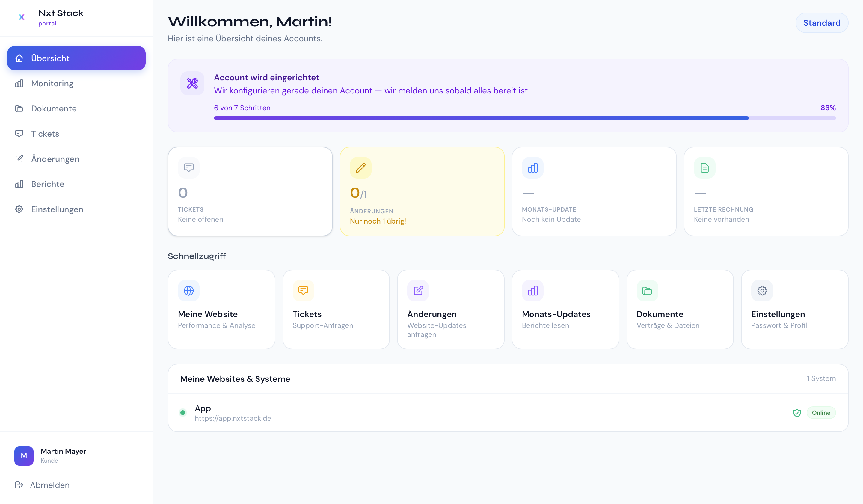Click the Tickets stat card showing Keine offenen
This screenshot has width=863, height=504.
coord(250,191)
